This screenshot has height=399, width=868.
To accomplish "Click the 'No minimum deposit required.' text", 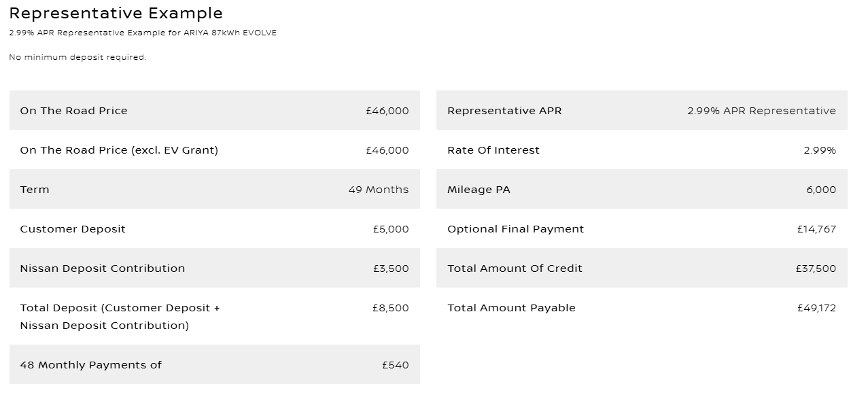I will [77, 58].
